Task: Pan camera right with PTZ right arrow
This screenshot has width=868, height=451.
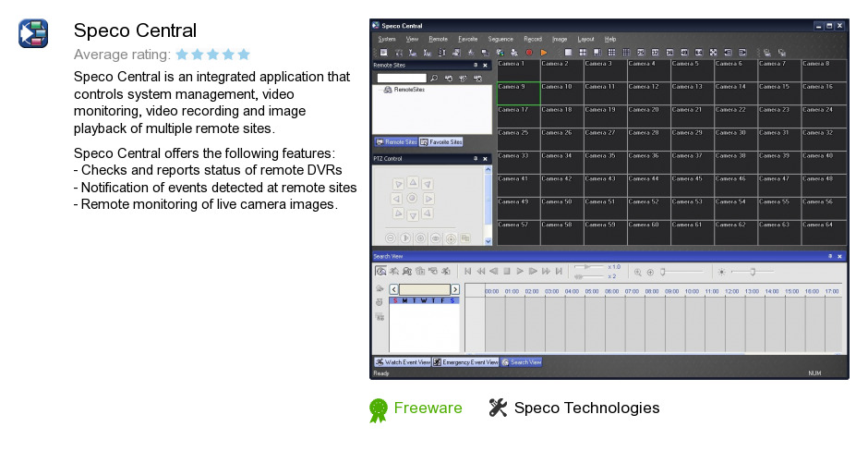Action: [x=428, y=199]
